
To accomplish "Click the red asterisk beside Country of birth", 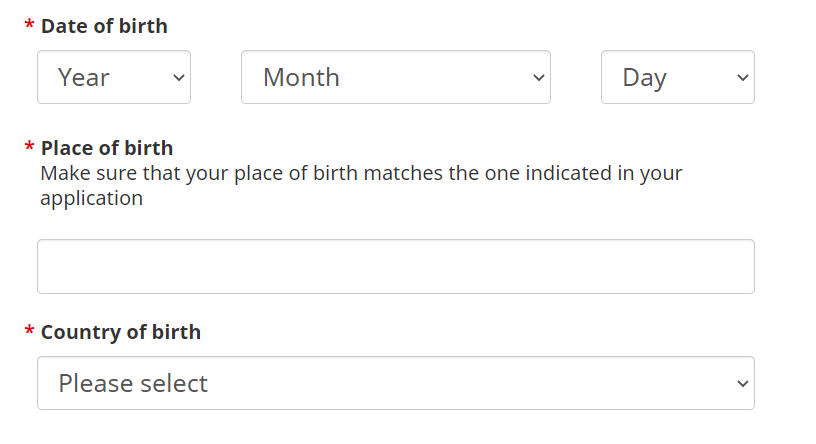I will (29, 333).
